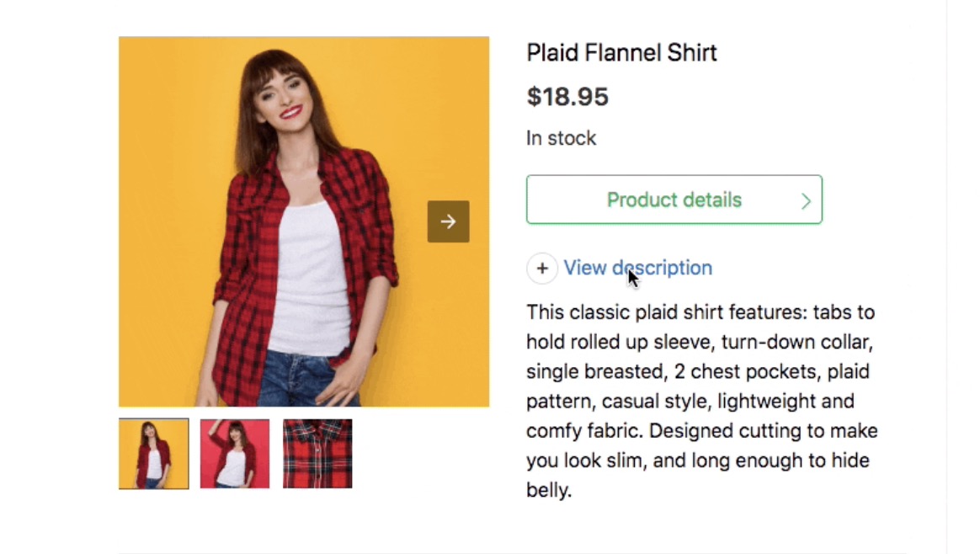
Task: Click the plus icon beside View description
Action: tap(542, 269)
